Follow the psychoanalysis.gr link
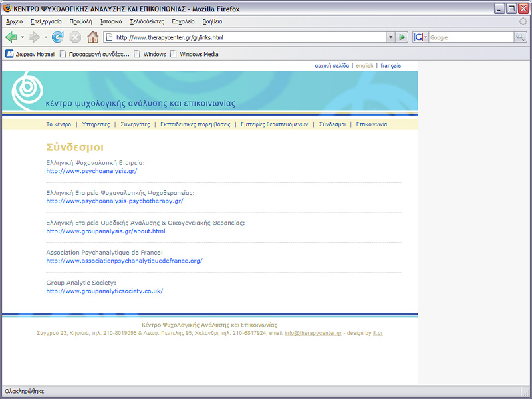The image size is (532, 399). 92,171
